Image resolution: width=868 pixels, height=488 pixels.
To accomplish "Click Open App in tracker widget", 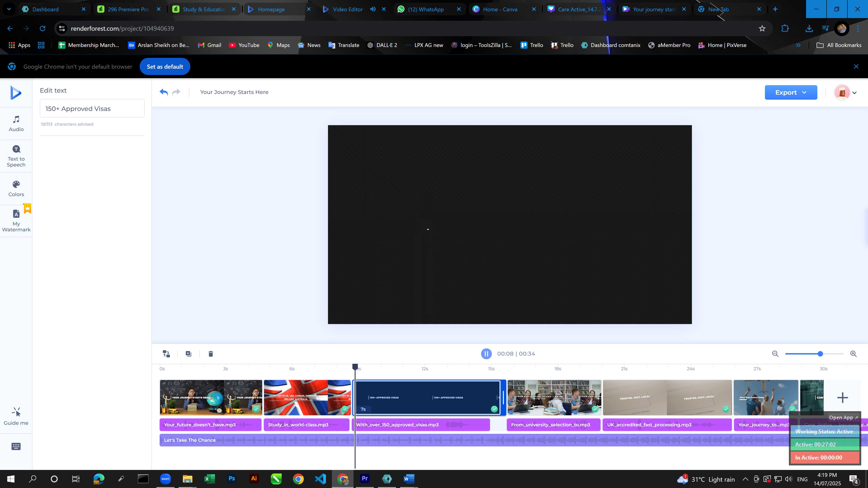I will click(843, 417).
